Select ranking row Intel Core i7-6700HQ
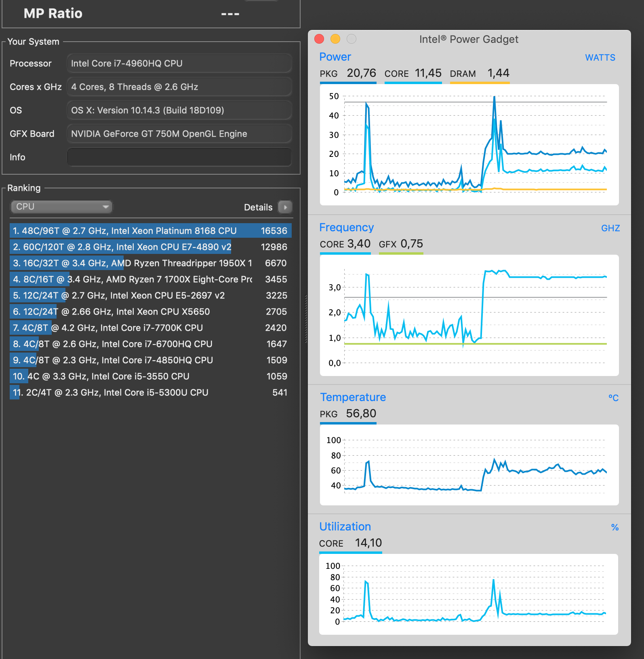Screen dimensions: 644x659 coord(151,344)
